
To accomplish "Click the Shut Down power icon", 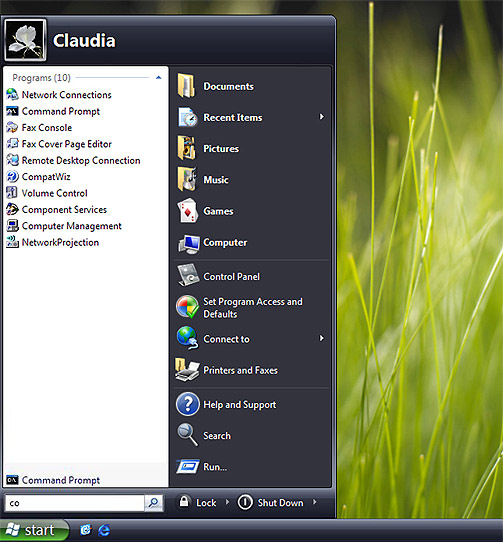I will 245,502.
